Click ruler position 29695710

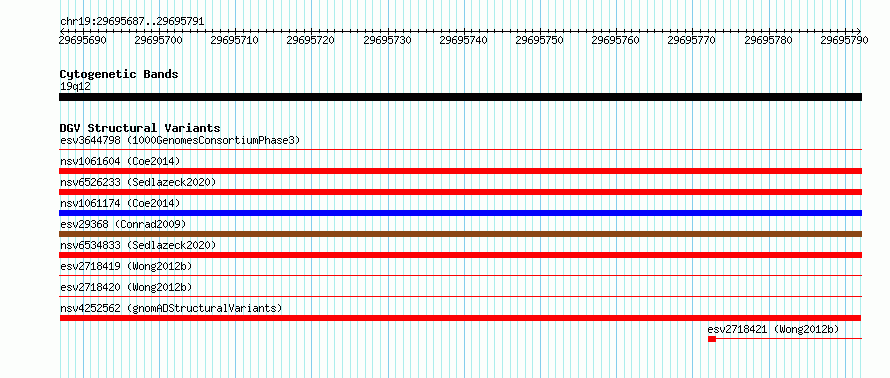[234, 40]
